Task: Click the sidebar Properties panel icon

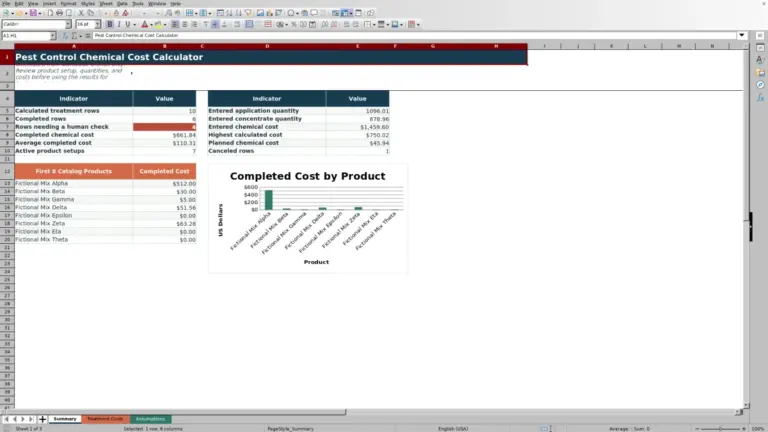Action: [760, 48]
